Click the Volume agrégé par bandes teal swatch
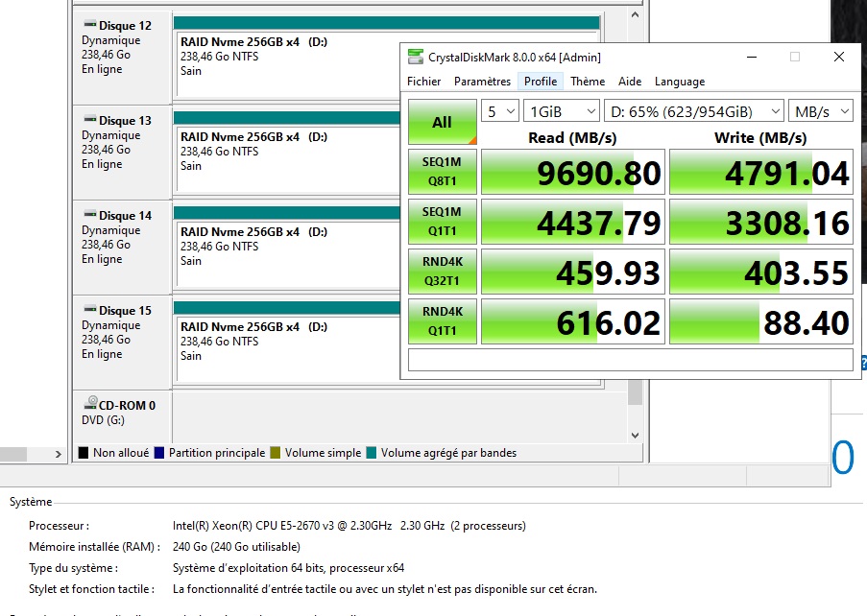 pyautogui.click(x=371, y=453)
